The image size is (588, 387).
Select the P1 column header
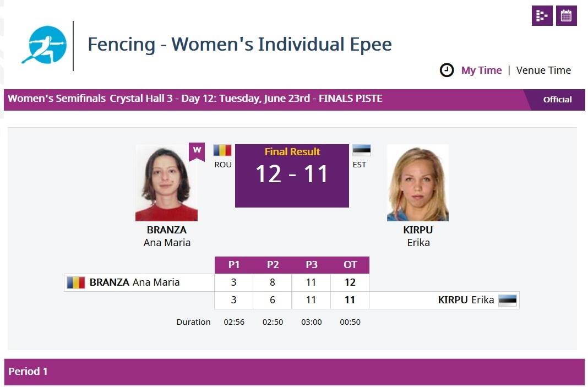click(x=234, y=265)
